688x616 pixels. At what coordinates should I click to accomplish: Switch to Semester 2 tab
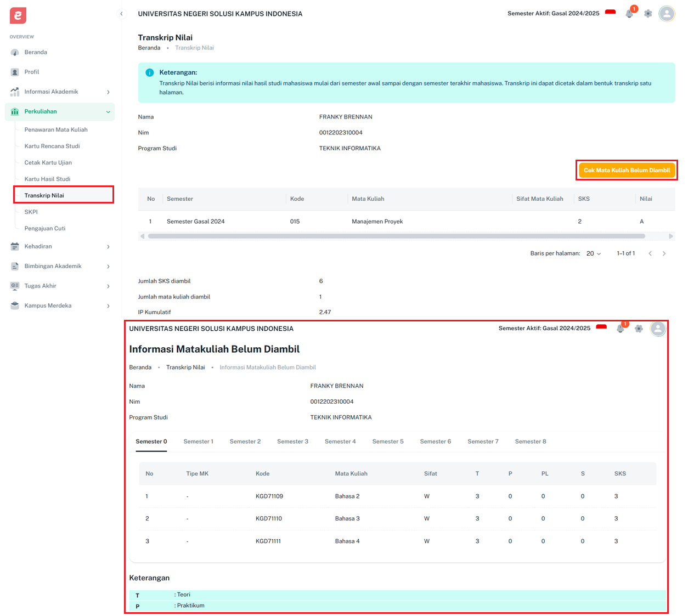pyautogui.click(x=245, y=442)
